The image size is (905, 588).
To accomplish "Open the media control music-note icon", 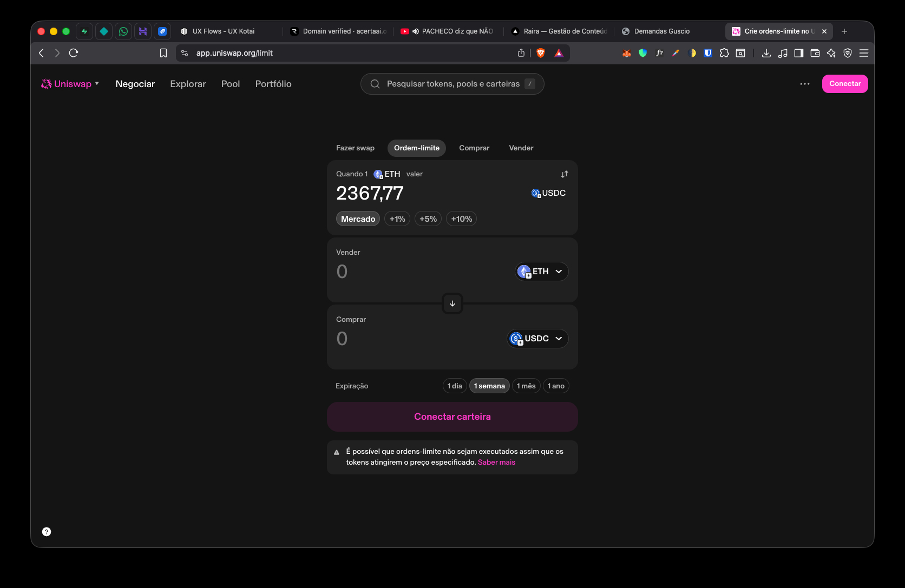I will tap(783, 53).
